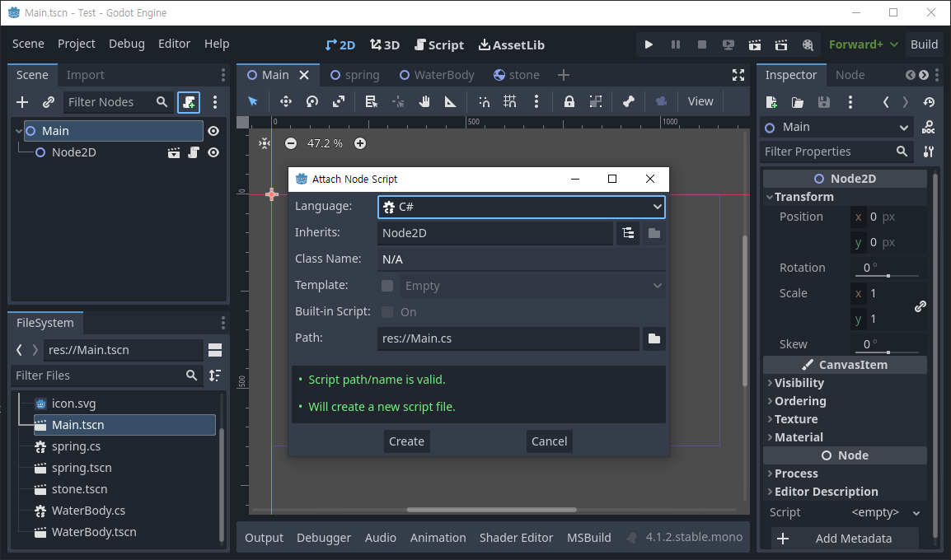Image resolution: width=951 pixels, height=560 pixels.
Task: Click Add Metadata button
Action: point(844,539)
